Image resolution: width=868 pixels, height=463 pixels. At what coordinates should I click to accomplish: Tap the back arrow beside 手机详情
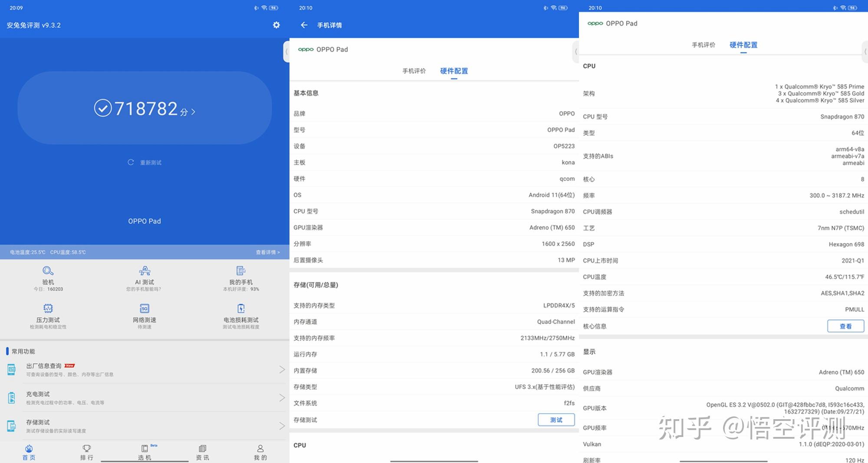point(304,25)
